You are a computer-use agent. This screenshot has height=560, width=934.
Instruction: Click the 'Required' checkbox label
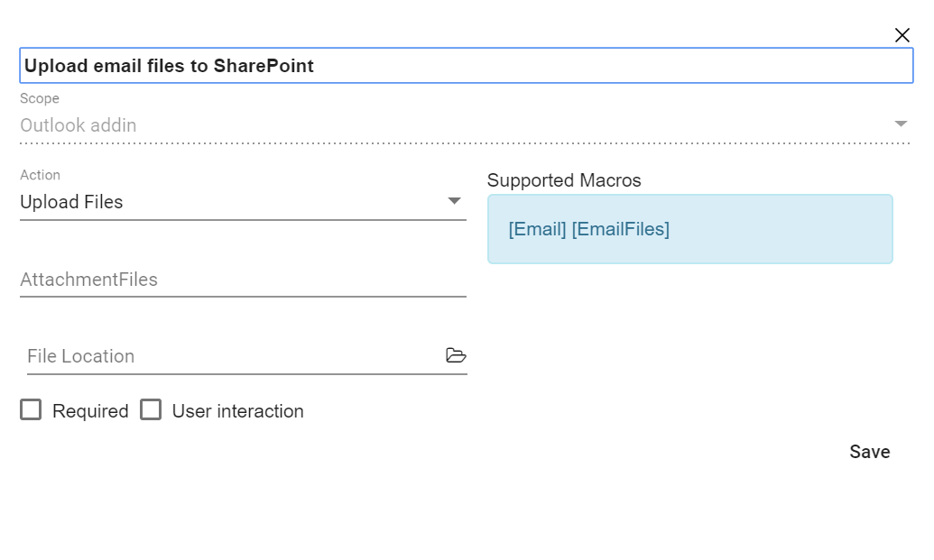(90, 411)
